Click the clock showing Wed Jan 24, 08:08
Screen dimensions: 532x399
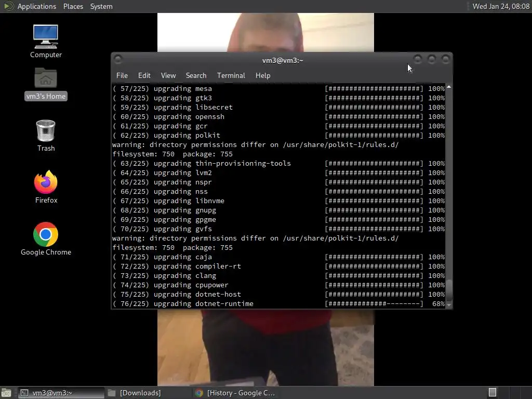(x=501, y=6)
